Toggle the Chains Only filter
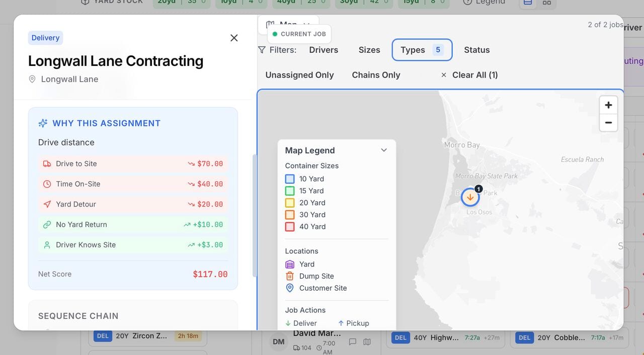Viewport: 644px width, 355px height. pyautogui.click(x=376, y=75)
